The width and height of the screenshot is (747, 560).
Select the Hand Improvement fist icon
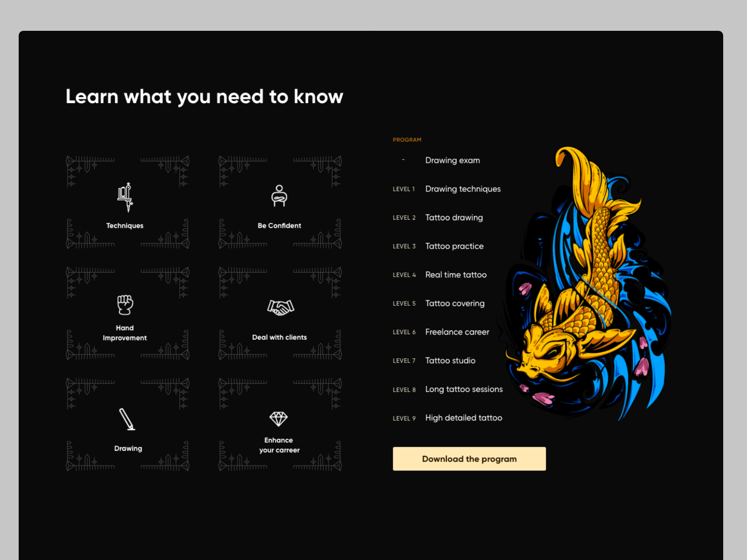pyautogui.click(x=124, y=304)
